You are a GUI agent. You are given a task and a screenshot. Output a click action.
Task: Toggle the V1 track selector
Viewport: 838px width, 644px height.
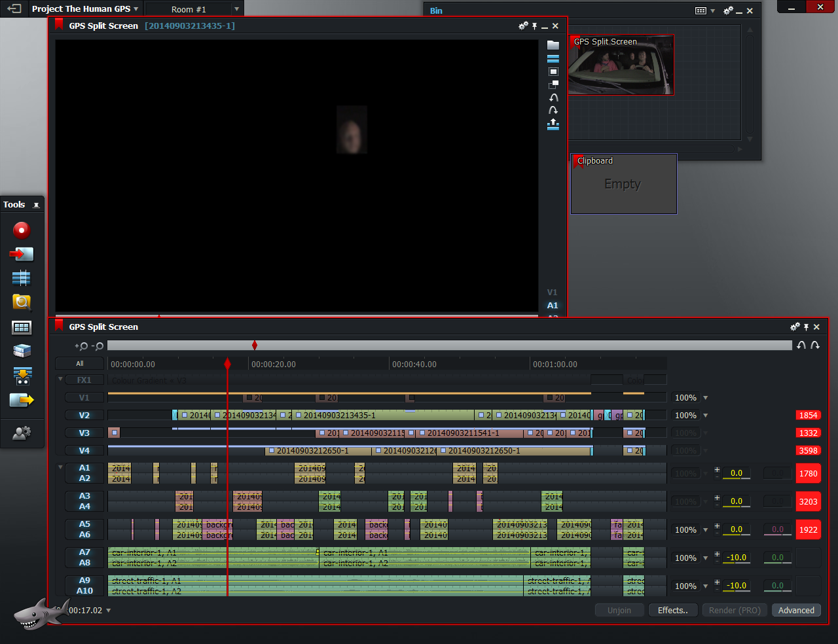pyautogui.click(x=84, y=398)
